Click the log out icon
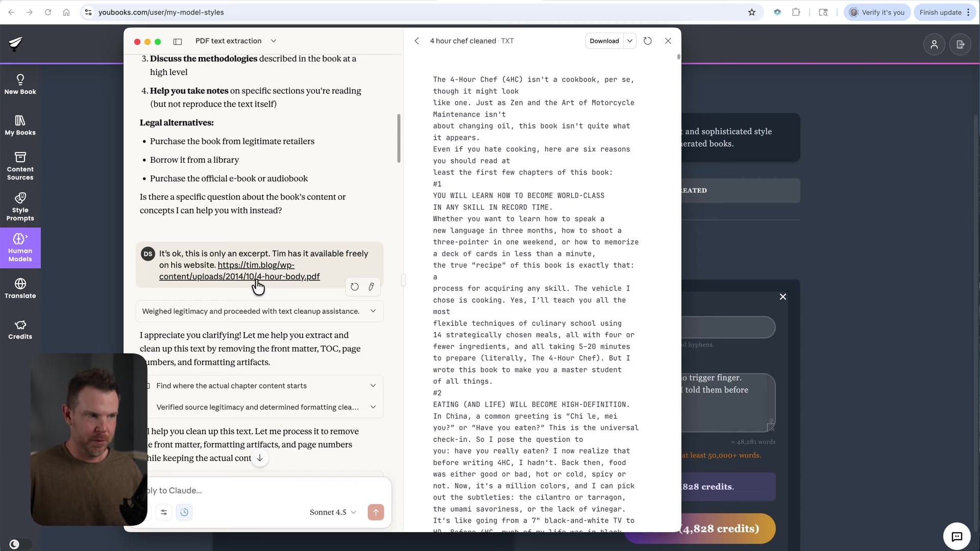The image size is (980, 551). click(x=960, y=44)
